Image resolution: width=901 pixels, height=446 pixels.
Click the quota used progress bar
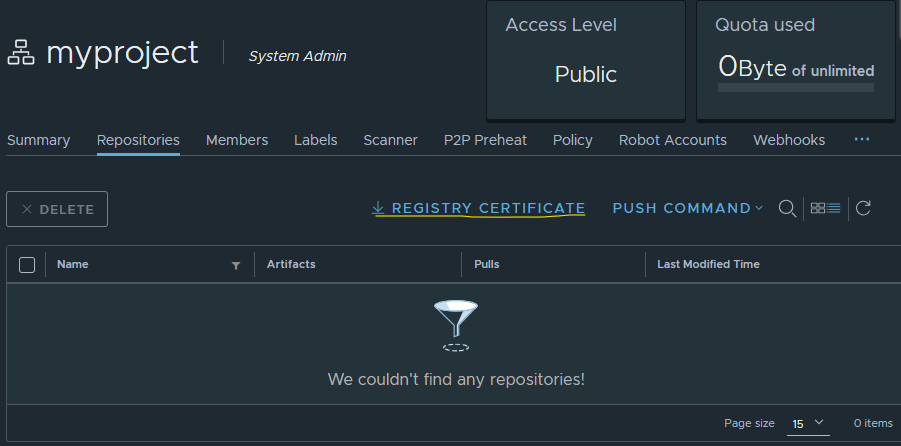point(795,88)
